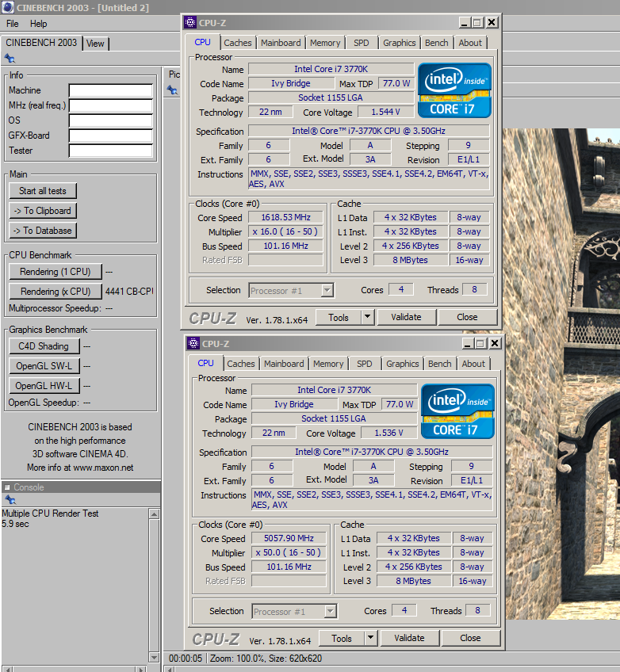This screenshot has height=672, width=620.
Task: Click Tools button in upper CPU-Z window
Action: pos(339,318)
